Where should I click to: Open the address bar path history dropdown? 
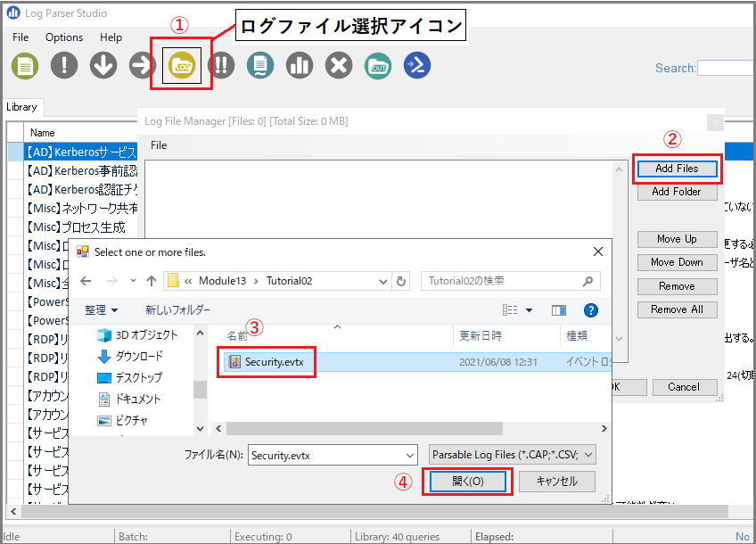point(383,282)
